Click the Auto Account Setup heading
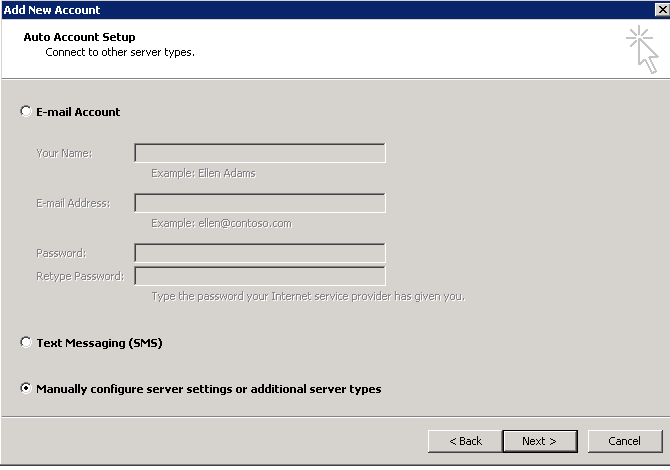 pos(78,37)
